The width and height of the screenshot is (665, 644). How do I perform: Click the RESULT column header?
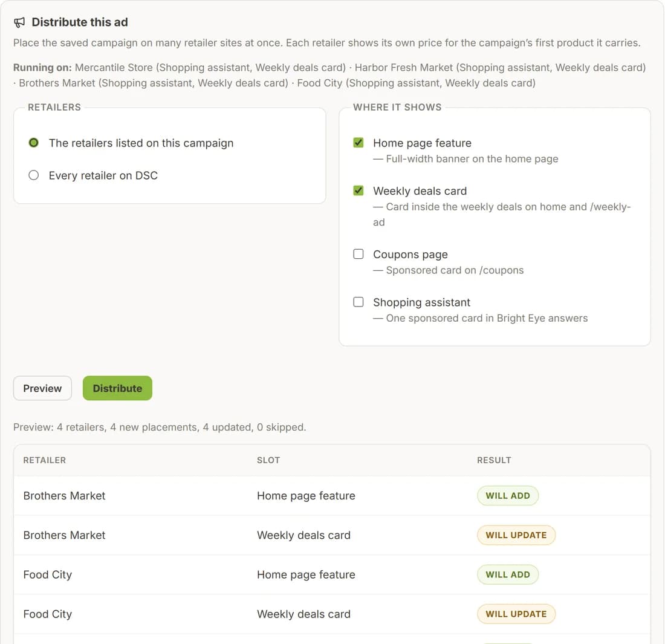click(x=494, y=460)
